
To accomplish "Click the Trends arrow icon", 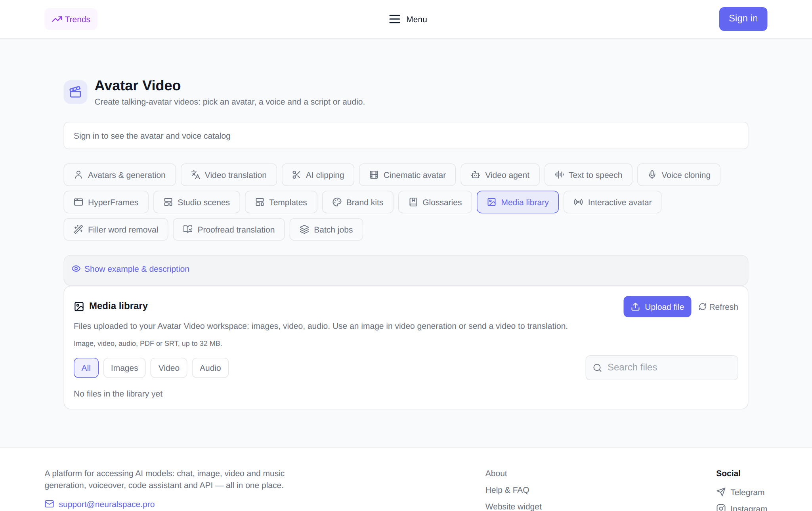I will point(57,19).
